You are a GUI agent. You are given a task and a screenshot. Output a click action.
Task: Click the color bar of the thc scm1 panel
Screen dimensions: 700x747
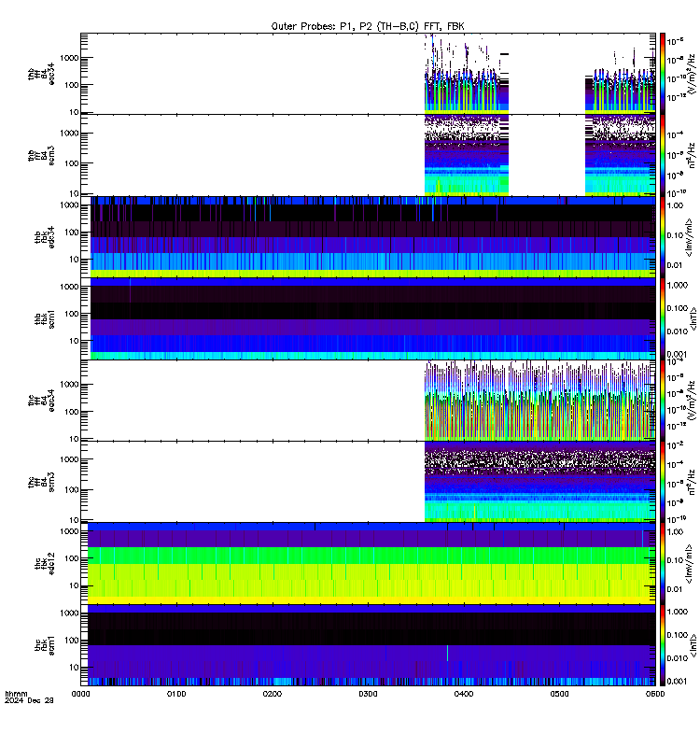coord(663,645)
